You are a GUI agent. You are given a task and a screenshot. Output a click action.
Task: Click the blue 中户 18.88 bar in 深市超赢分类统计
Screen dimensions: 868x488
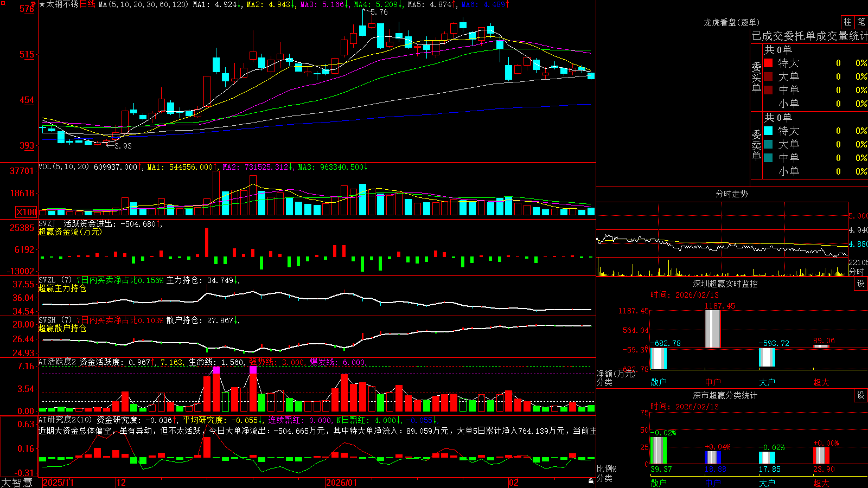[712, 458]
